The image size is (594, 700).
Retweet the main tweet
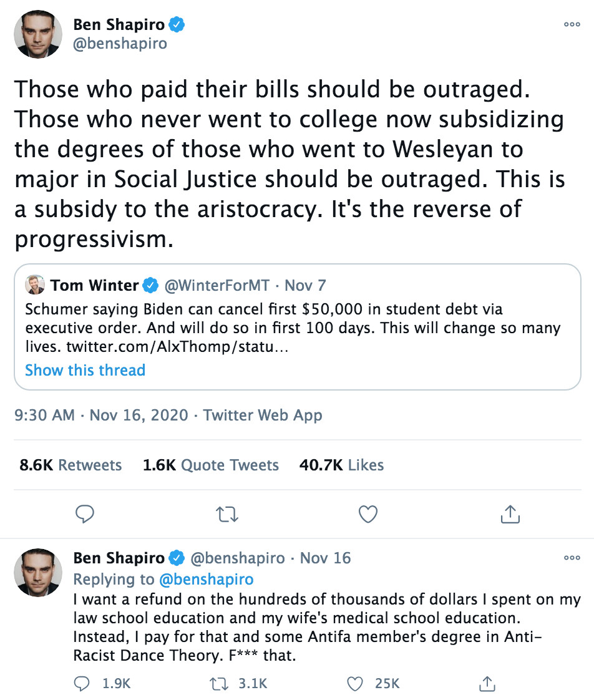click(x=226, y=513)
